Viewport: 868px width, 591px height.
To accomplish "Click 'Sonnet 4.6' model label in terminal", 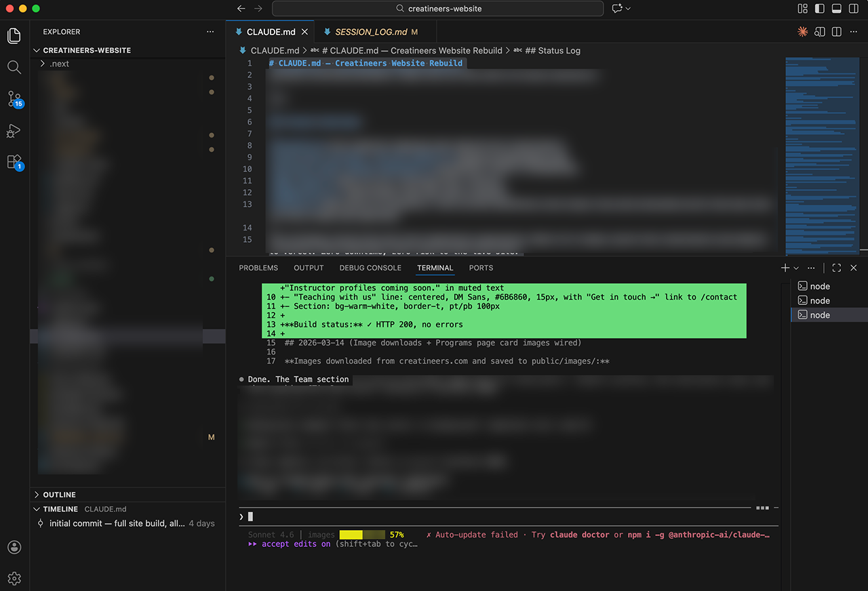I will pos(271,535).
